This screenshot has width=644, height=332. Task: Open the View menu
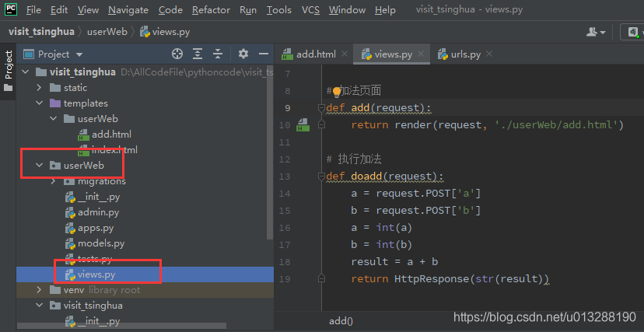click(x=89, y=10)
